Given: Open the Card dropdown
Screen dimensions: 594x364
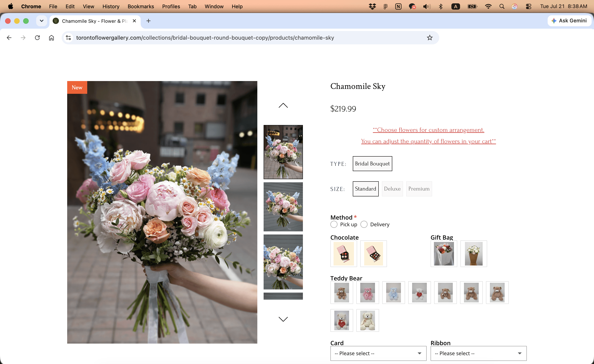Looking at the screenshot, I should (x=378, y=353).
